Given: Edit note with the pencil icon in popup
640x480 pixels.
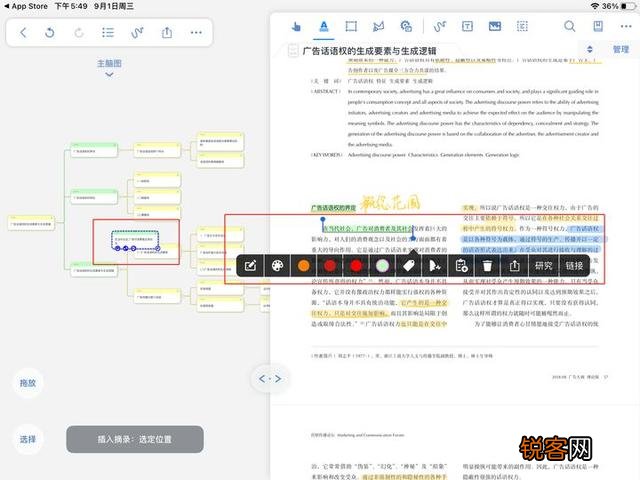Looking at the screenshot, I should pyautogui.click(x=250, y=266).
